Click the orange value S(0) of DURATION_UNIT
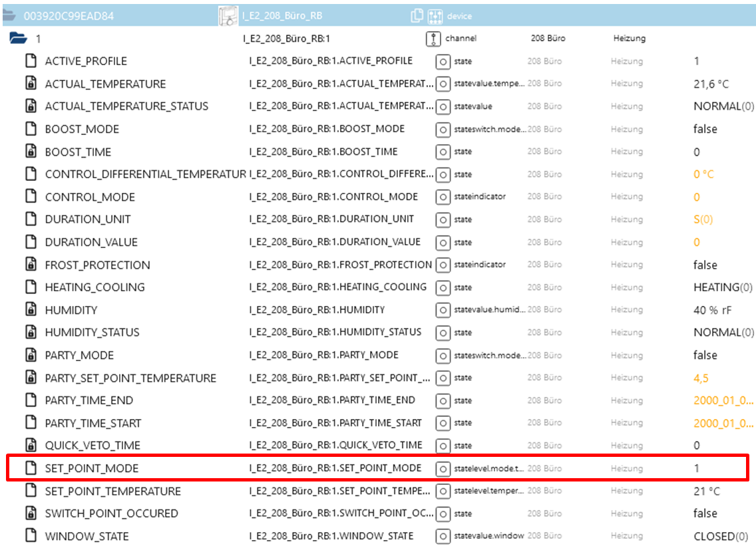This screenshot has height=548, width=756. pyautogui.click(x=703, y=219)
